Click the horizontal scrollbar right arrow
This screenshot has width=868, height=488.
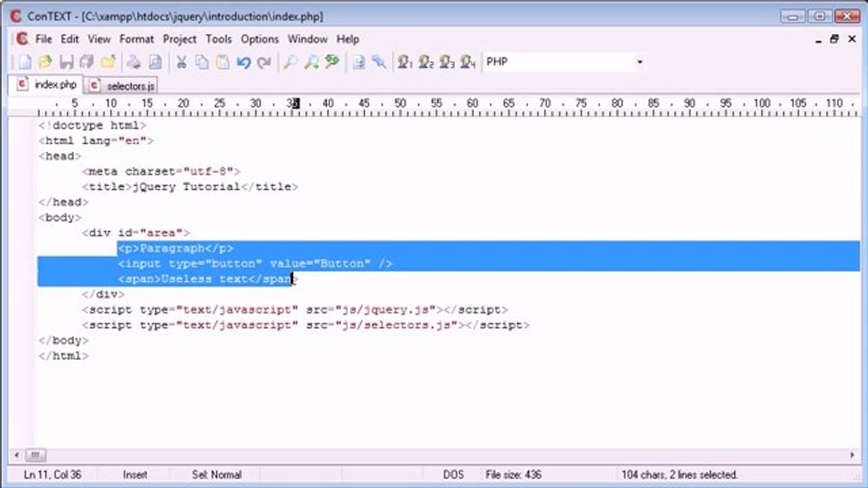(853, 455)
